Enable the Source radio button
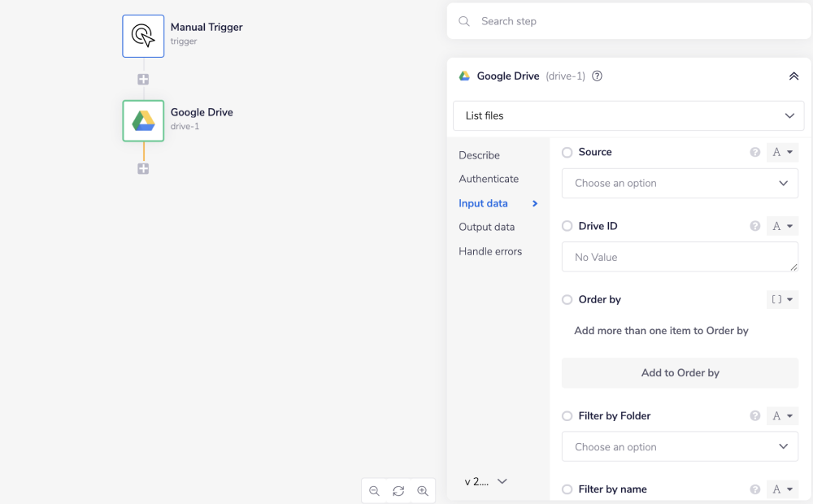 [x=567, y=152]
